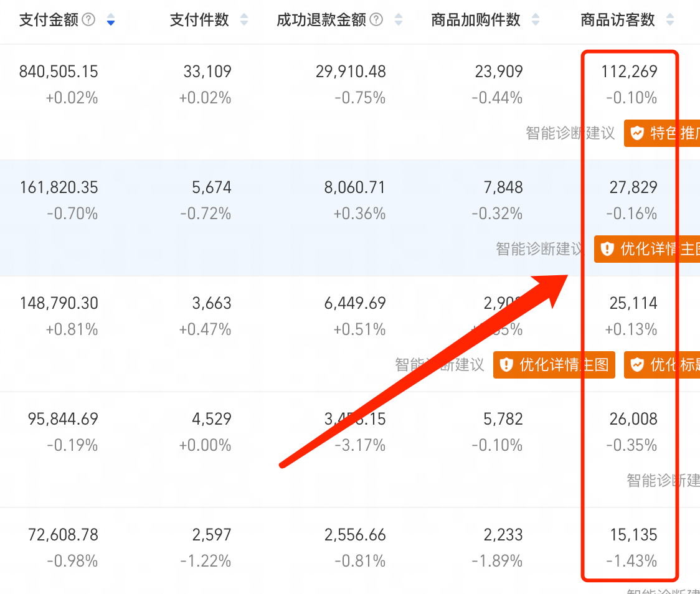Sort by 成功退款金额 using its arrows
Image resolution: width=700 pixels, height=594 pixels.
(x=399, y=20)
